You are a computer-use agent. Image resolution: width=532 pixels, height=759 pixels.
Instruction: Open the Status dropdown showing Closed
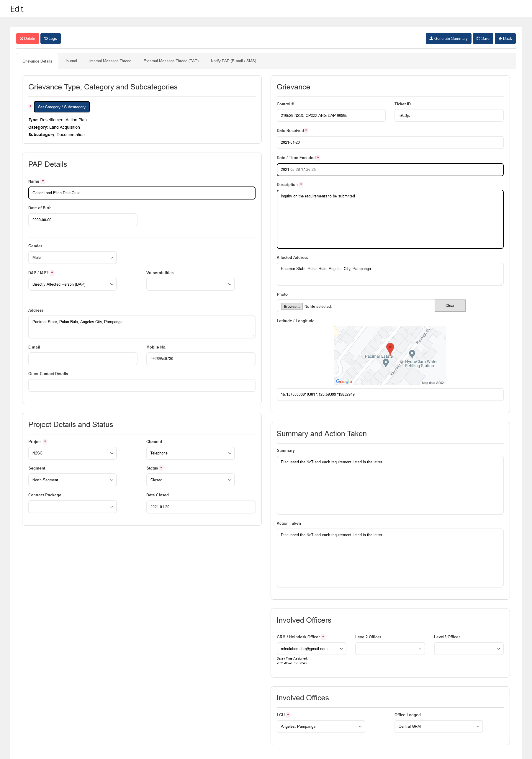pos(190,480)
